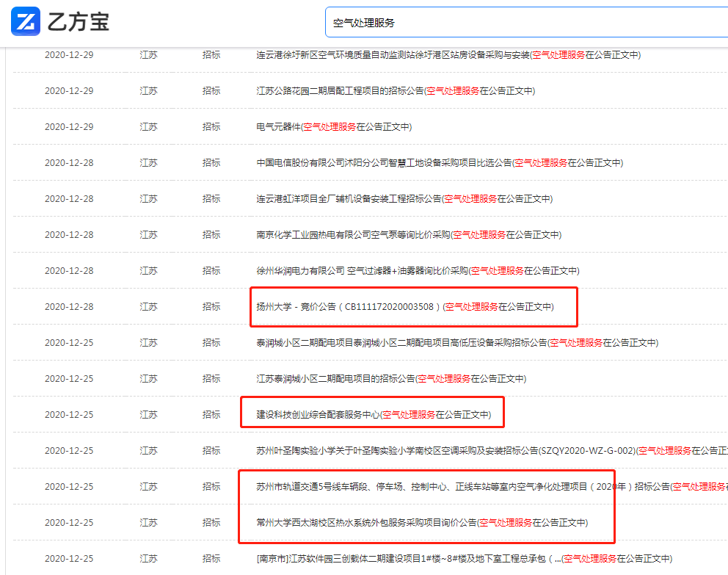Click 招标 type in the 连云港徐圩新区 row

point(211,55)
